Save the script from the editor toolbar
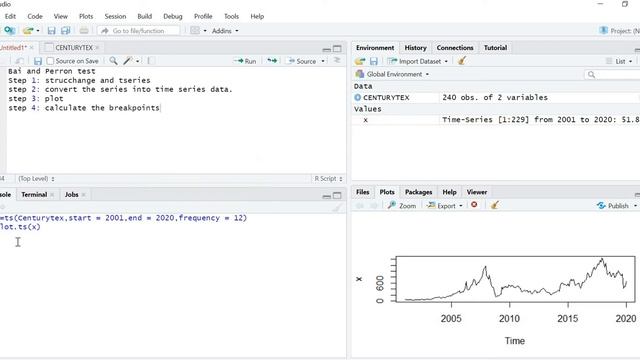640x360 pixels. point(38,61)
